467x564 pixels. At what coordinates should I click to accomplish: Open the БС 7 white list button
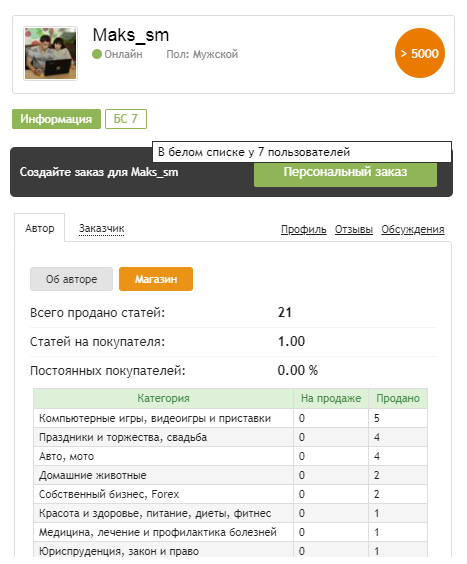126,119
